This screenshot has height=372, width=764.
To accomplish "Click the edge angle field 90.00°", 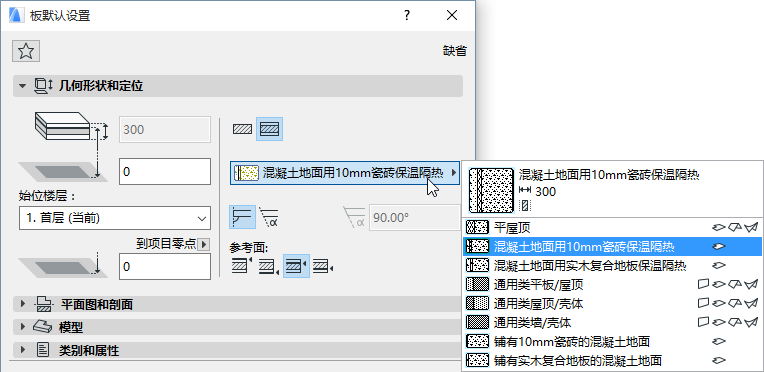I will [x=415, y=217].
